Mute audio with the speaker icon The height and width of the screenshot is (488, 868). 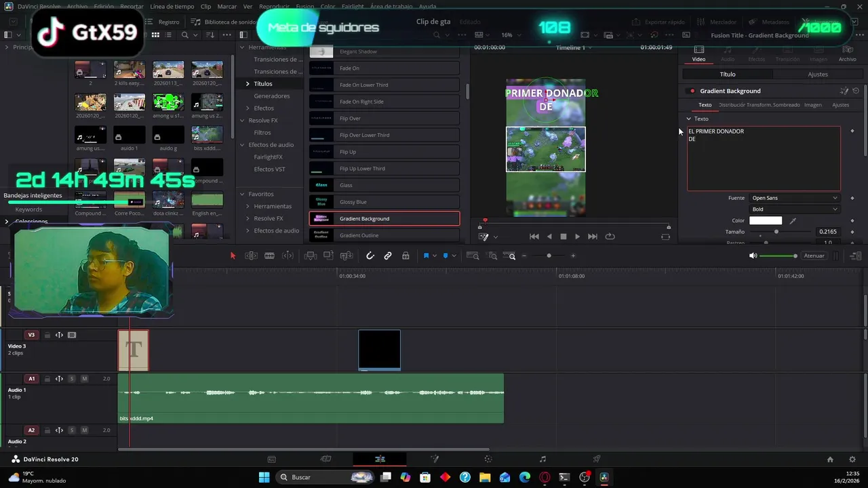pyautogui.click(x=753, y=256)
